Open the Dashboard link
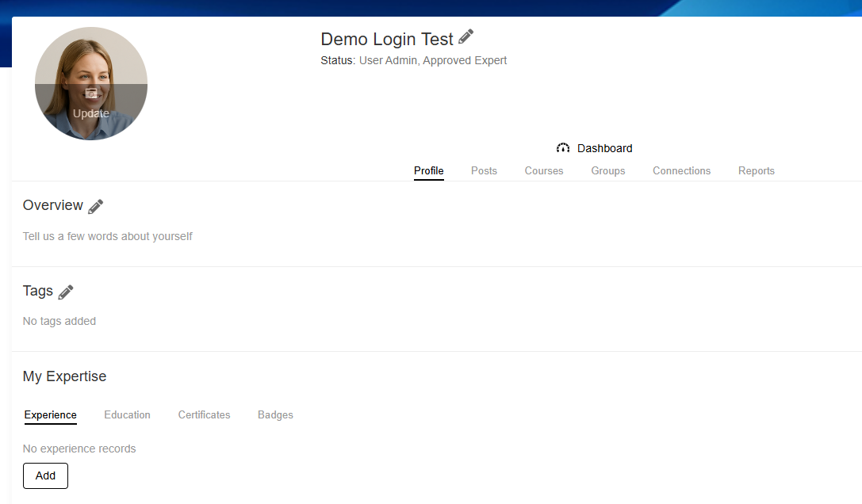 pyautogui.click(x=604, y=148)
